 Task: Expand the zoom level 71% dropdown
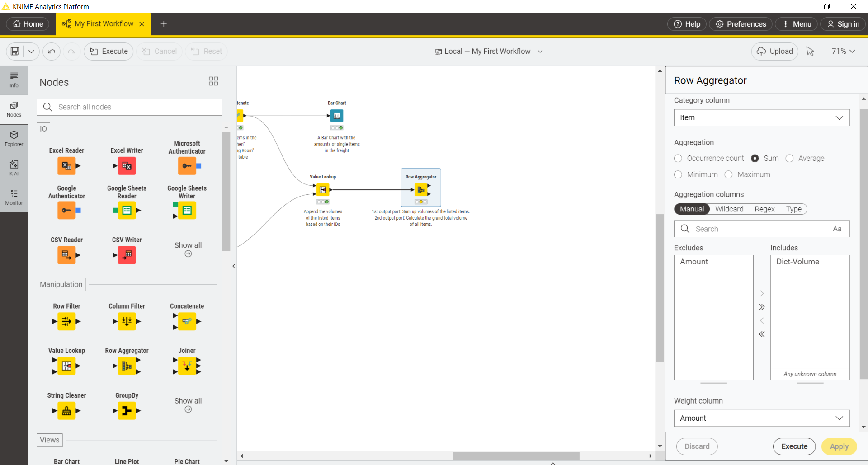(843, 51)
